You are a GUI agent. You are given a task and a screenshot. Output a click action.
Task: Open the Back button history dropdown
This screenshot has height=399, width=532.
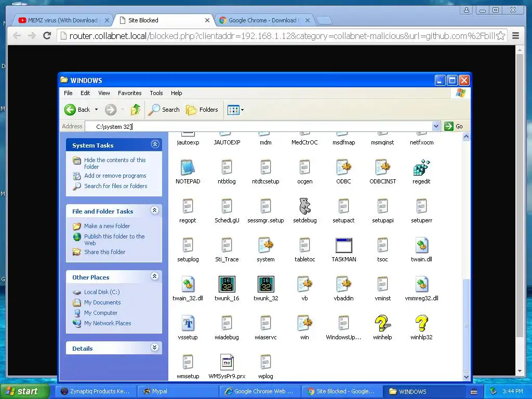tap(96, 110)
